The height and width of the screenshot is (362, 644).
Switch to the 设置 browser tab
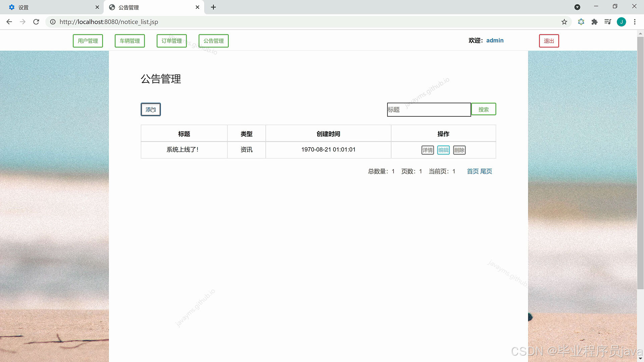52,7
